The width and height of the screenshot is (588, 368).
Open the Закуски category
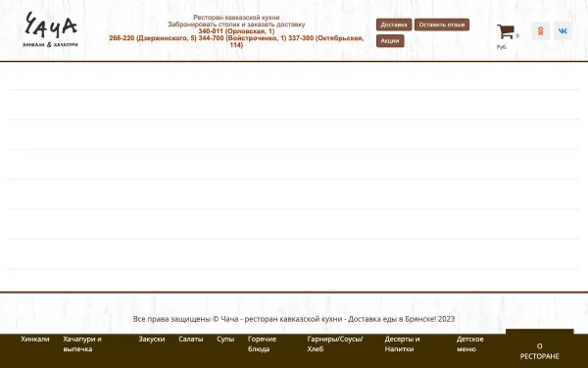click(x=152, y=340)
